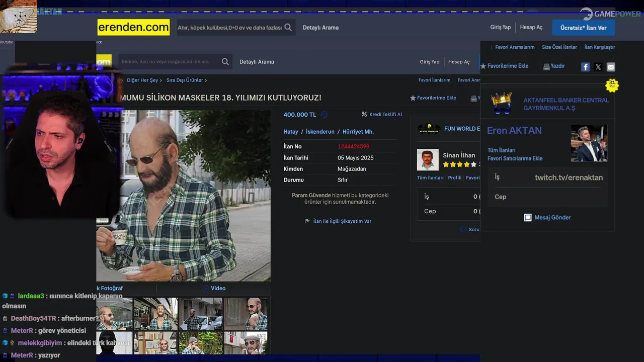Screen dimensions: 644x362
Task: Share the listing on X
Action: [598, 67]
